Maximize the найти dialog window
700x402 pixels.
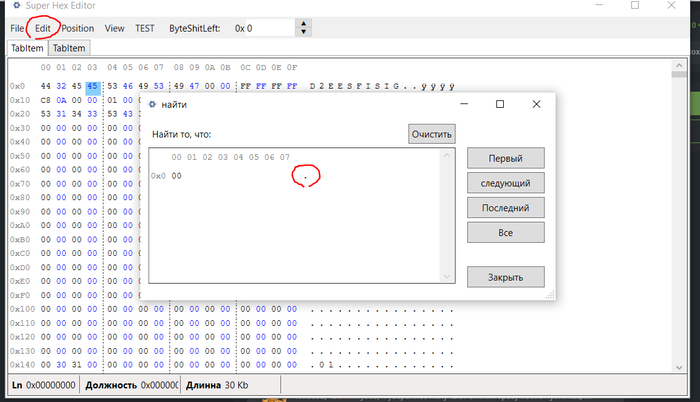500,104
